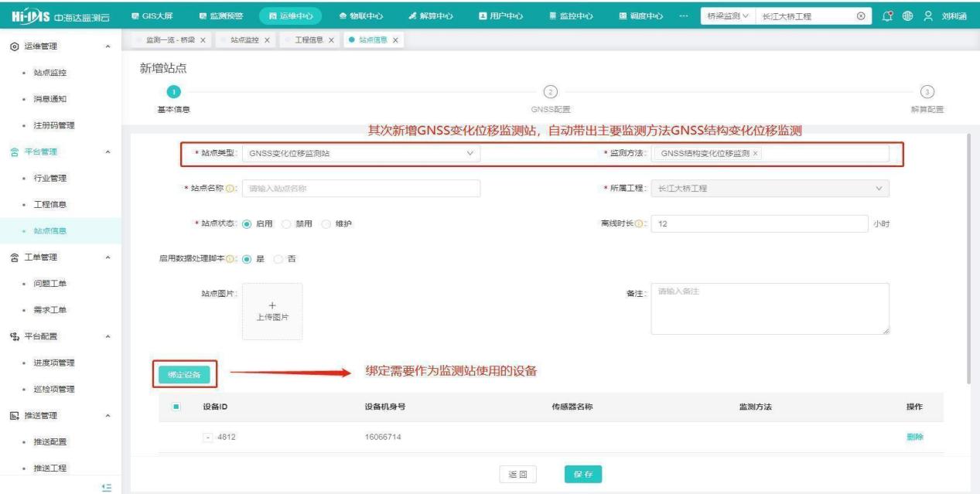Viewport: 980px width, 494px height.
Task: Collapse the 运维管理 sidebar section
Action: [107, 47]
